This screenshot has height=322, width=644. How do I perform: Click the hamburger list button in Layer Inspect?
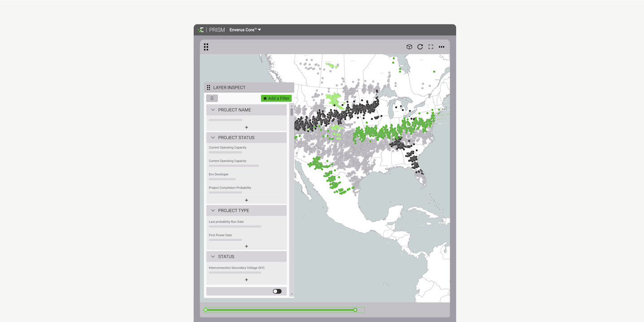[x=212, y=98]
